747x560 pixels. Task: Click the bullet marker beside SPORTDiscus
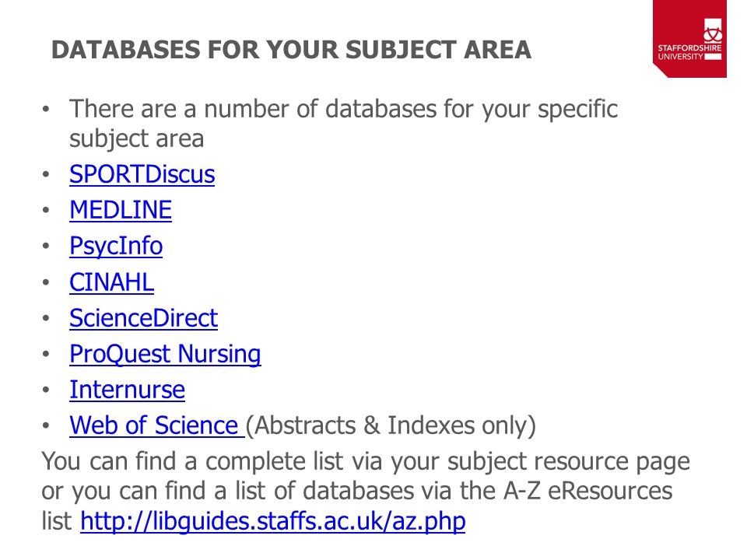[46, 175]
